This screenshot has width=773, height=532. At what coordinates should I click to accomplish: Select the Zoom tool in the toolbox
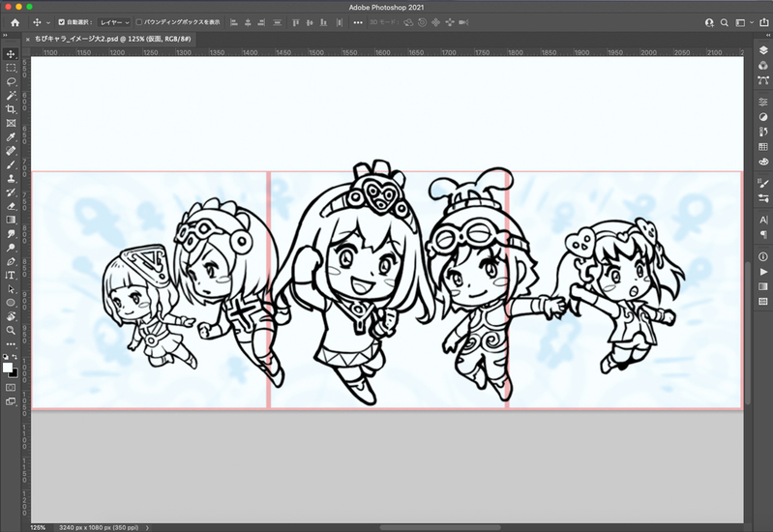click(11, 331)
